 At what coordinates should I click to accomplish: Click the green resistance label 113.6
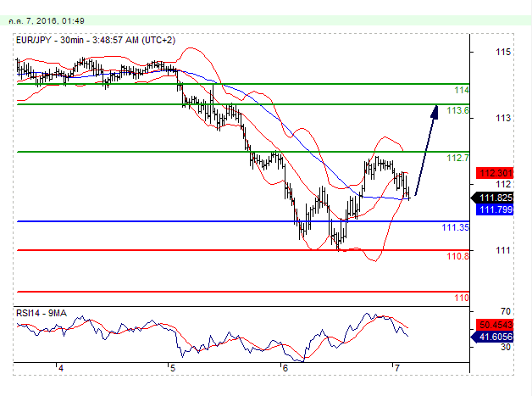[458, 110]
